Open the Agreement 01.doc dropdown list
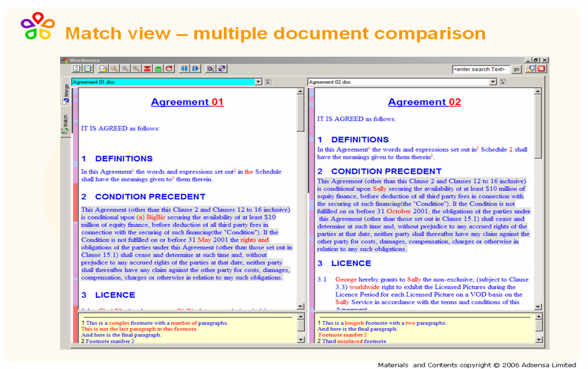This screenshot has height=369, width=588. click(258, 82)
